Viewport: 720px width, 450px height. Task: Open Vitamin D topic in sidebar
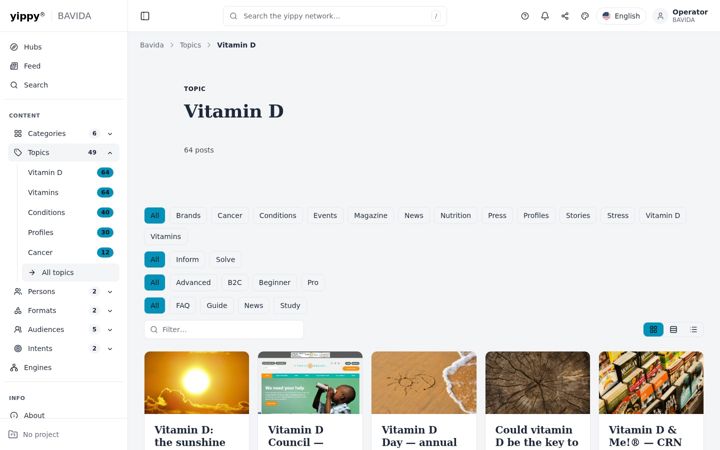click(x=70, y=173)
